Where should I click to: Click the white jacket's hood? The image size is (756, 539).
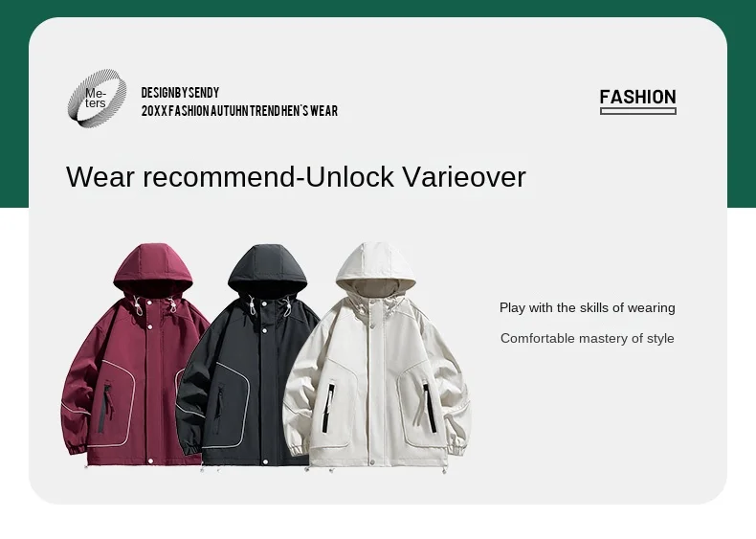tap(375, 267)
